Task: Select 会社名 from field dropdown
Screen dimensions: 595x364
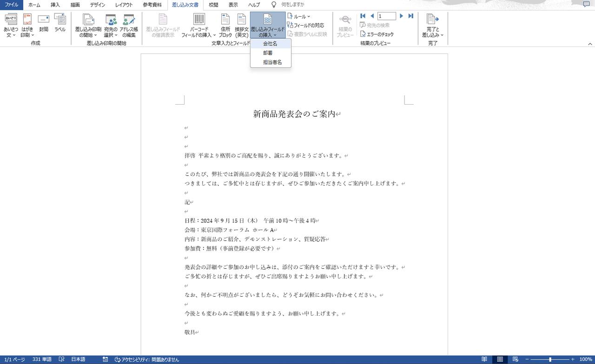Action: [271, 44]
